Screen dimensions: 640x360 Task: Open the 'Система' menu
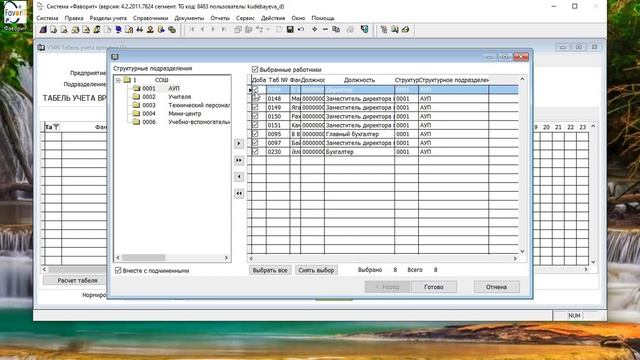pyautogui.click(x=47, y=18)
